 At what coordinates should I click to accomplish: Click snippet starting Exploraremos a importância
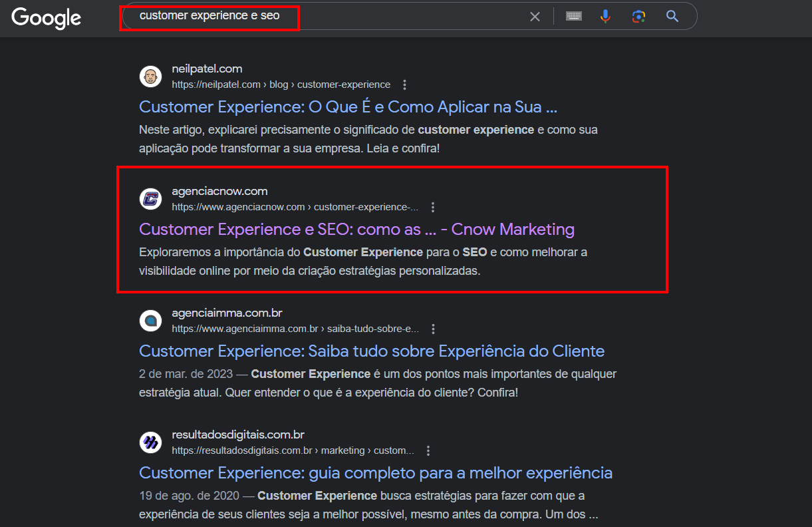pyautogui.click(x=363, y=262)
